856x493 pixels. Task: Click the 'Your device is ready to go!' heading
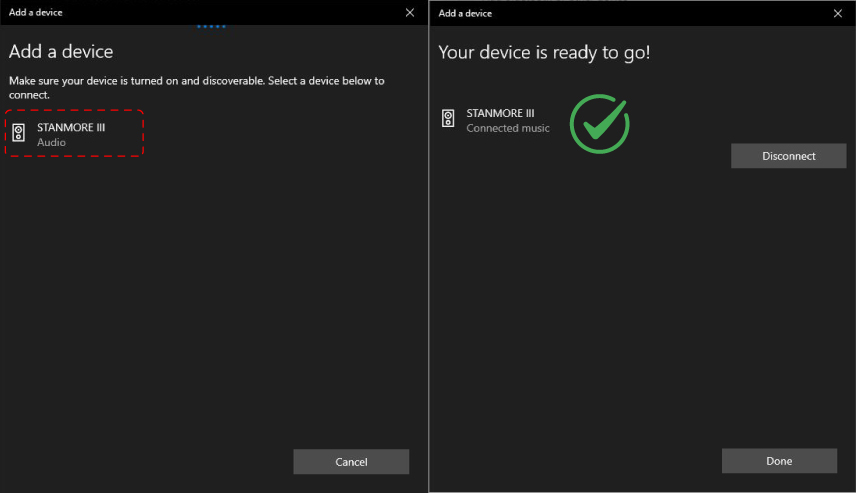tap(544, 52)
